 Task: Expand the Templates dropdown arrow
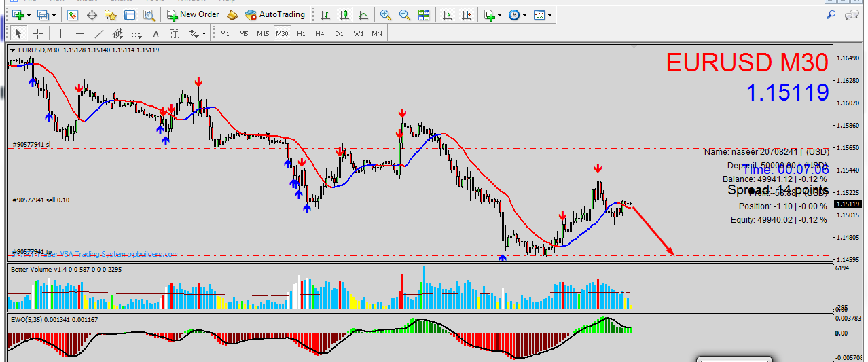pos(550,14)
